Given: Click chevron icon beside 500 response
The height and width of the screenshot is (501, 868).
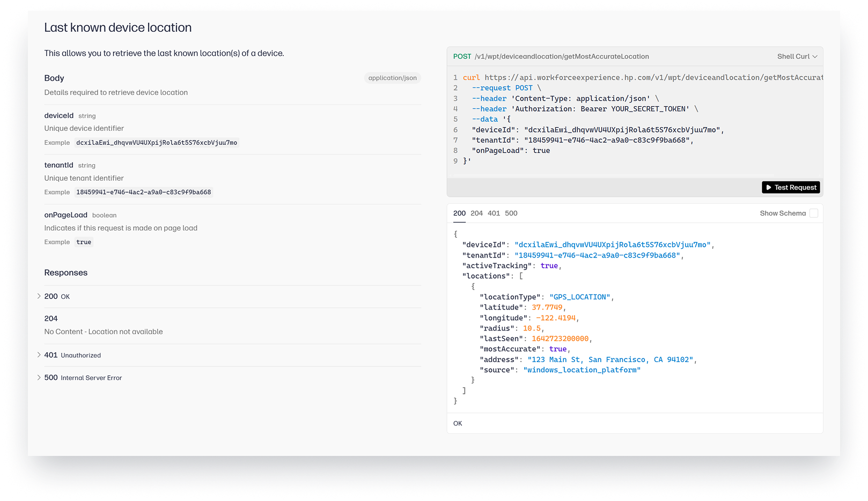Looking at the screenshot, I should pyautogui.click(x=39, y=377).
